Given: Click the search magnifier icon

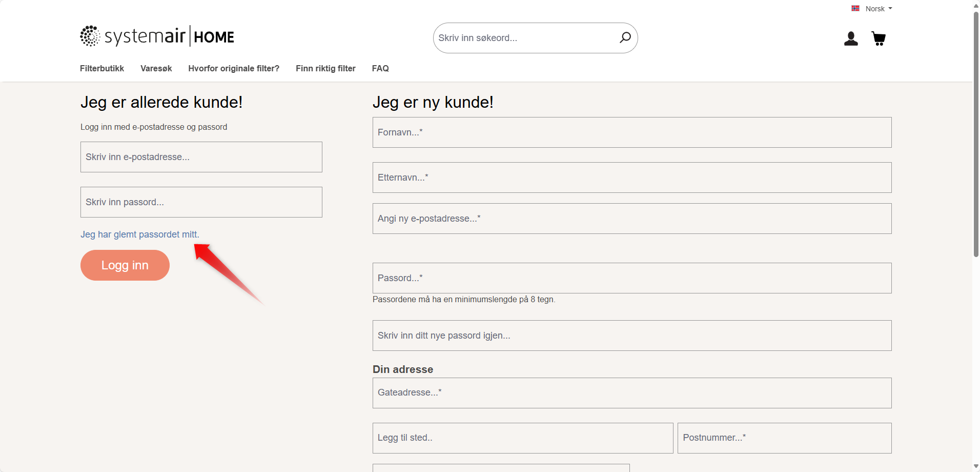Looking at the screenshot, I should pos(625,37).
